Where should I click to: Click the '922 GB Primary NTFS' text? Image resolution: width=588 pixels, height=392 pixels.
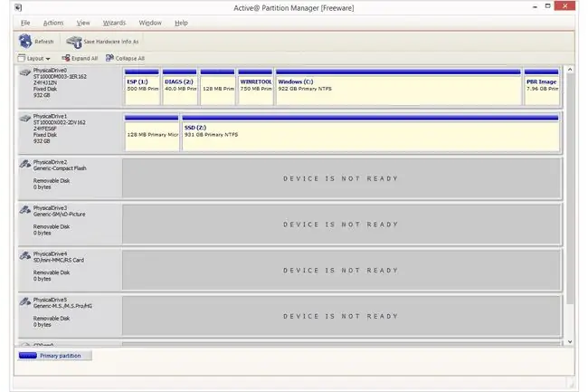pyautogui.click(x=305, y=89)
